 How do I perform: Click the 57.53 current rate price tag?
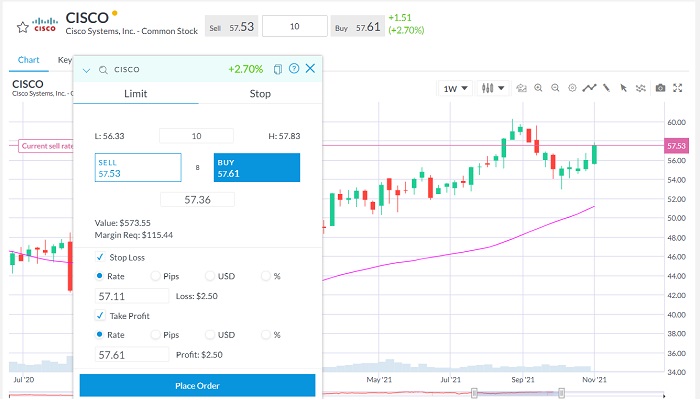(676, 146)
